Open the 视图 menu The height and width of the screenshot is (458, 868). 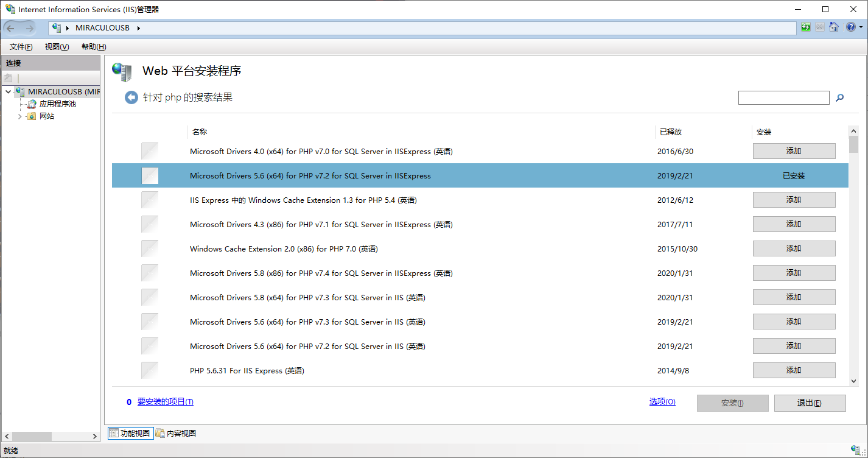click(x=57, y=47)
